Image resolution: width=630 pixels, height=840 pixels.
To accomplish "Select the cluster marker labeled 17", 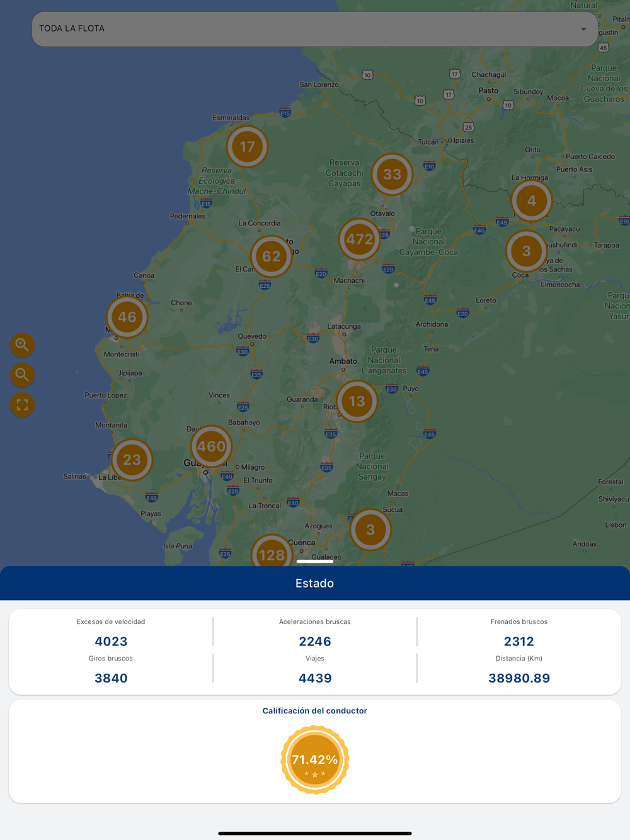I will click(247, 147).
